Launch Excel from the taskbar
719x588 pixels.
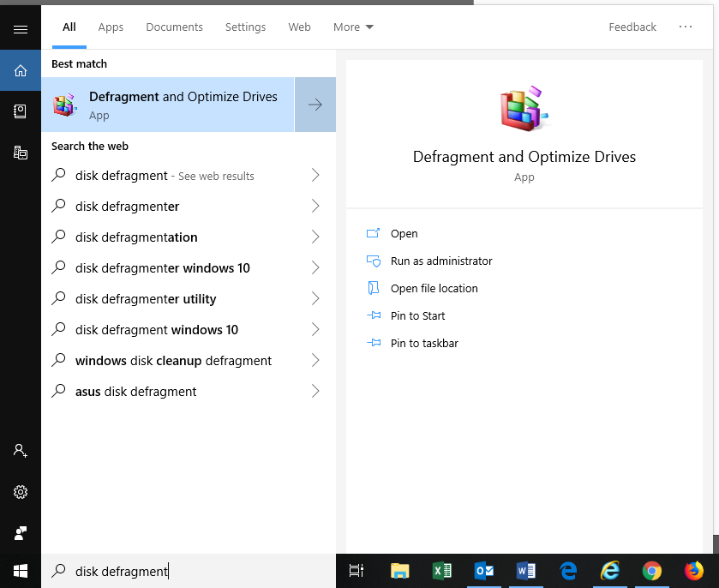tap(442, 570)
